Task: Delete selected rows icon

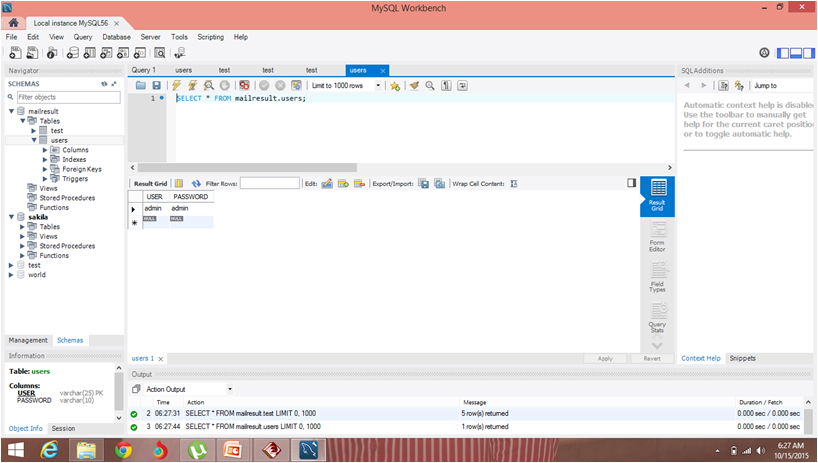Action: click(359, 184)
